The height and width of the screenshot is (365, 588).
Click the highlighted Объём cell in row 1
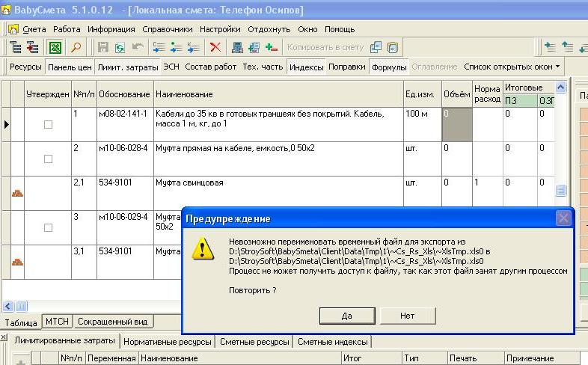click(457, 124)
